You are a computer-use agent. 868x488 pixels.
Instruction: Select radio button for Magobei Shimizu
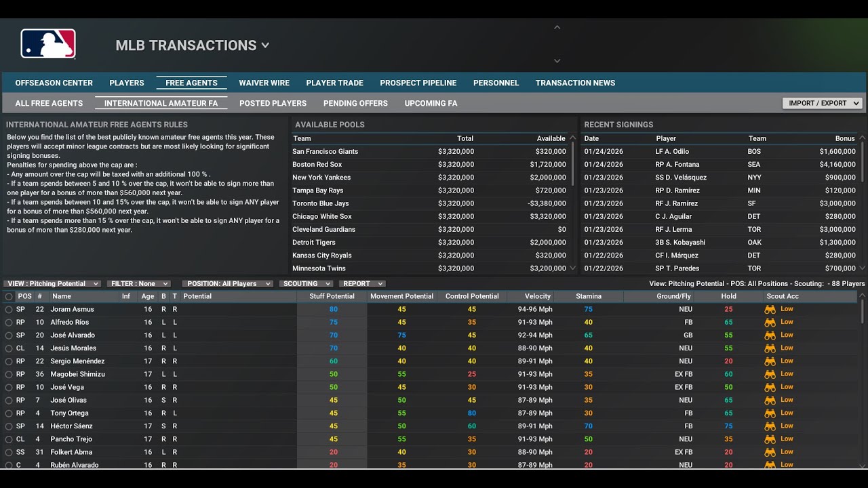click(x=9, y=374)
